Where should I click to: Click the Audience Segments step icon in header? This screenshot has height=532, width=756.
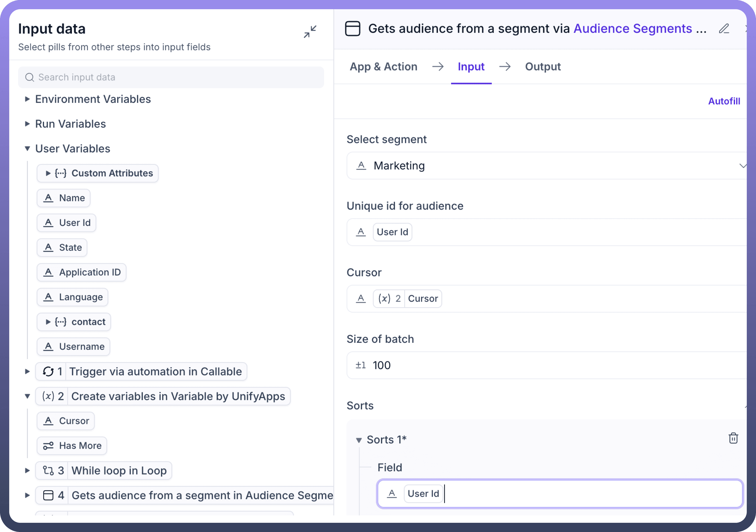coord(353,29)
